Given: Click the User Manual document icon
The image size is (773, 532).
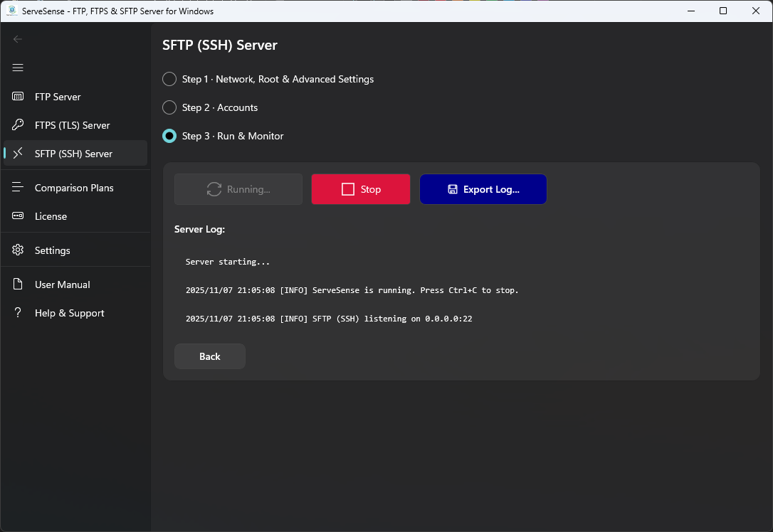Looking at the screenshot, I should tap(18, 284).
